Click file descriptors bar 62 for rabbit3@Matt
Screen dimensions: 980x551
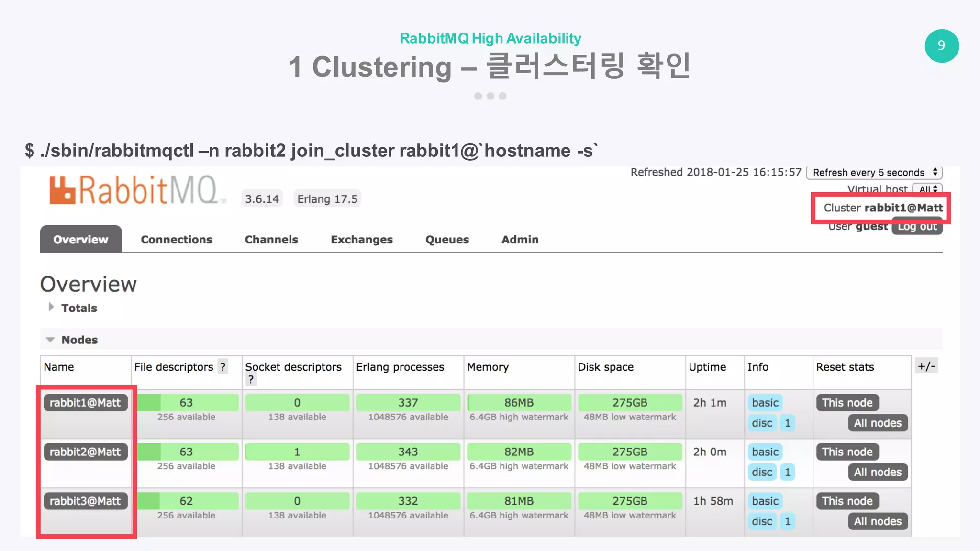coord(187,501)
